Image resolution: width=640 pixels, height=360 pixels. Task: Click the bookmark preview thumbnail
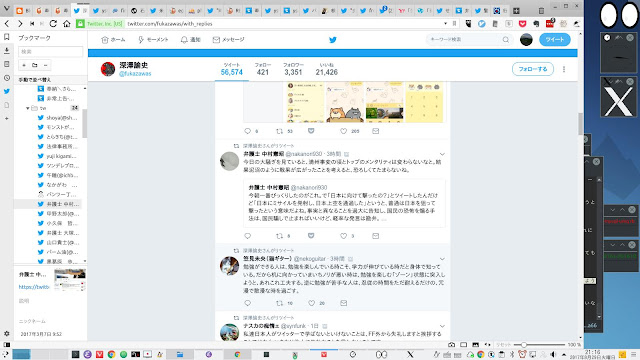tap(70, 280)
